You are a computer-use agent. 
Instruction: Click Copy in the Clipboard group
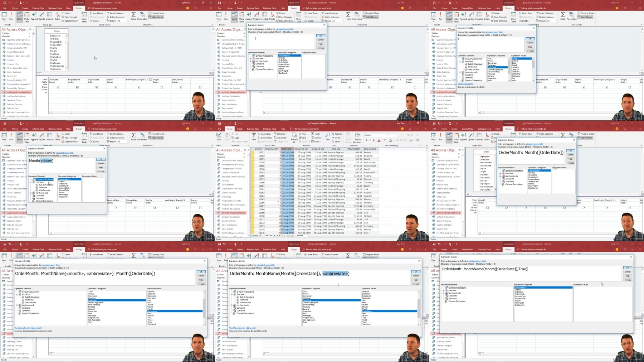click(x=236, y=137)
